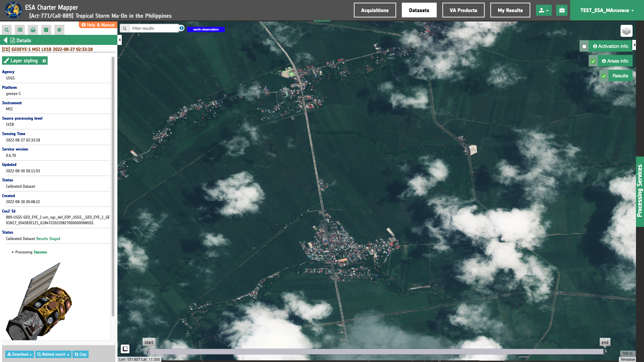Toggle the Results checkbox
This screenshot has height=362, width=644.
point(604,76)
